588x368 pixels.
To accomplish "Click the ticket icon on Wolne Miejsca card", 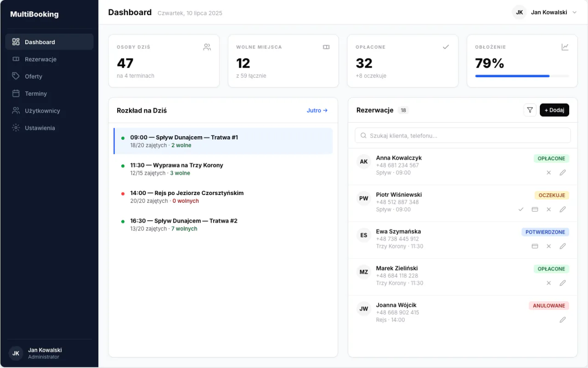I will (326, 47).
